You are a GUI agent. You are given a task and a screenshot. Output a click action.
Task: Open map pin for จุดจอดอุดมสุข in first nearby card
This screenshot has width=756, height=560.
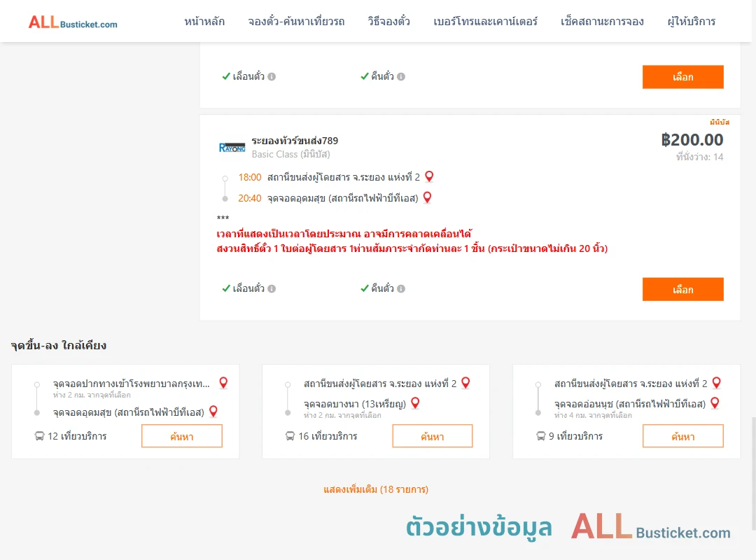point(213,412)
